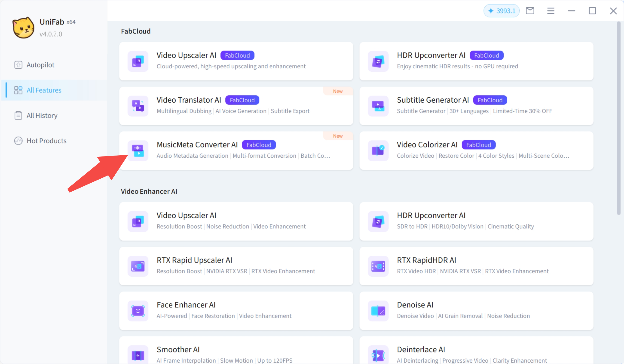Image resolution: width=624 pixels, height=364 pixels.
Task: Open RTX RapidHDR AI feature card
Action: point(476,266)
